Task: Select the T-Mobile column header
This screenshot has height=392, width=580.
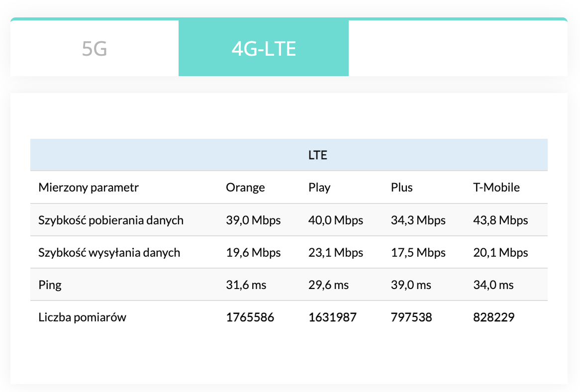Action: (x=496, y=188)
